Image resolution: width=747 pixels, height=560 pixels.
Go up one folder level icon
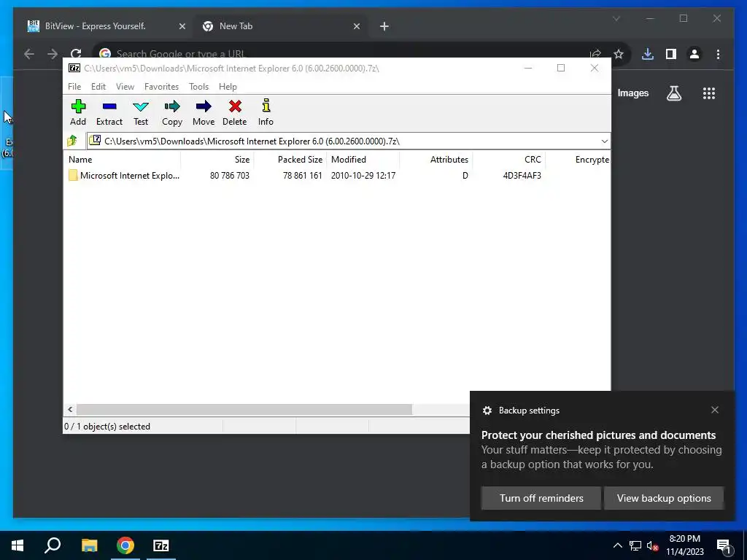(72, 141)
